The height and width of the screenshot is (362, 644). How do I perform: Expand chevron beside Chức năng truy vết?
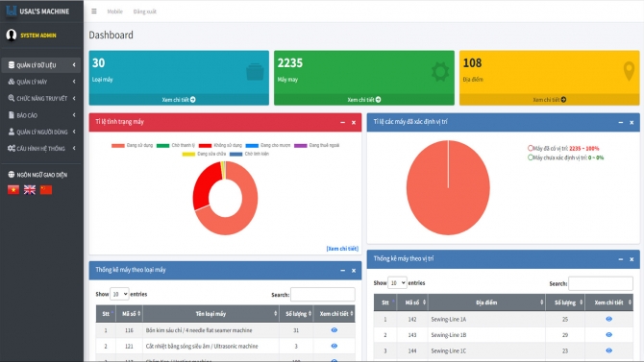tap(74, 99)
